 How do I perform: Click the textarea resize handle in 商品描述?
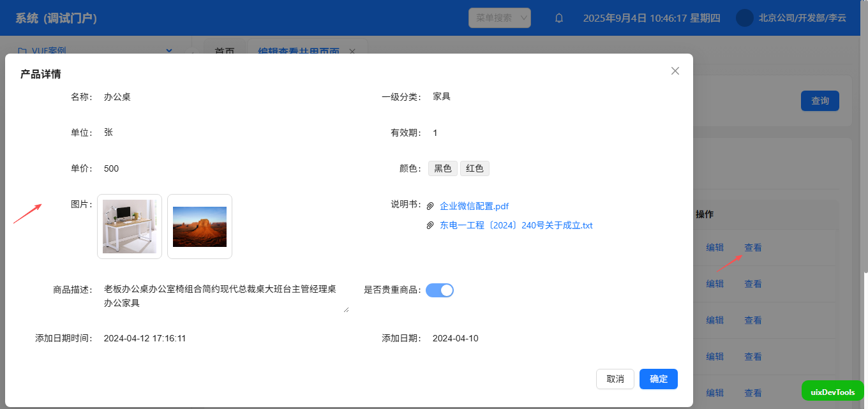point(346,309)
